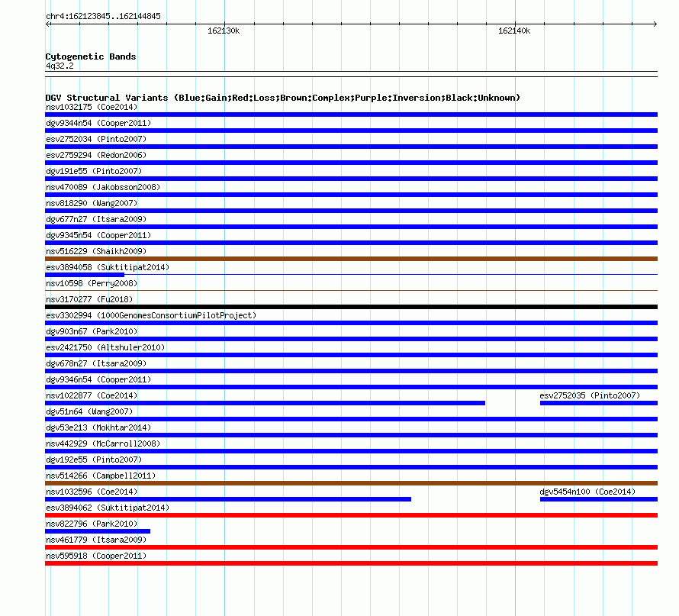Click nsv3170277 (Fu2018) variant label

pos(89,299)
